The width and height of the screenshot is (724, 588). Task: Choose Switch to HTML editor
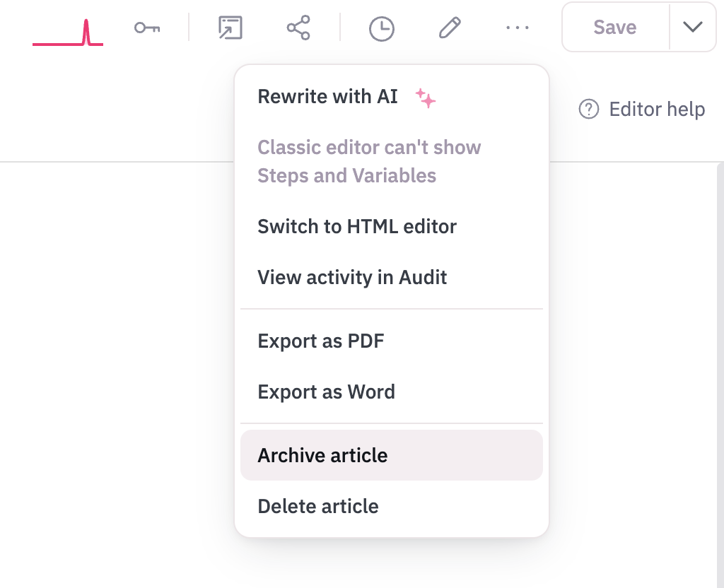pyautogui.click(x=392, y=227)
